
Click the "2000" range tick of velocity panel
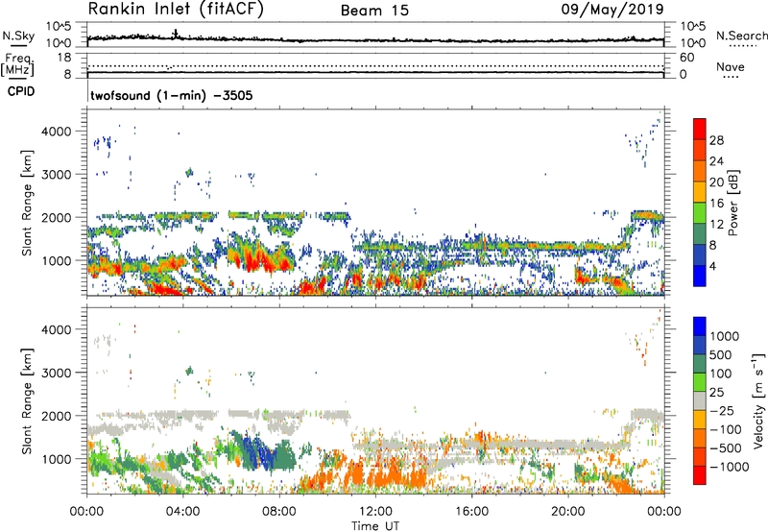57,416
